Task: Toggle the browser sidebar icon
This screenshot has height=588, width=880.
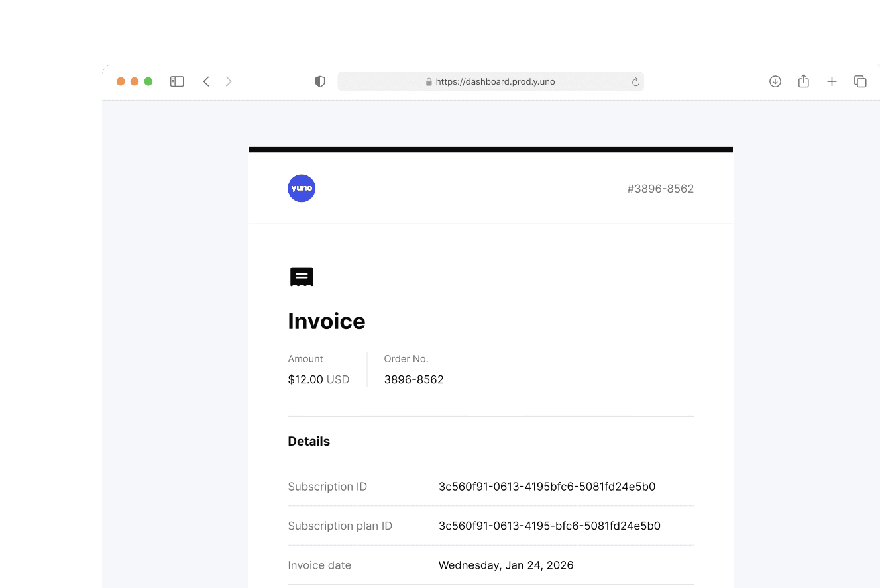Action: (177, 81)
